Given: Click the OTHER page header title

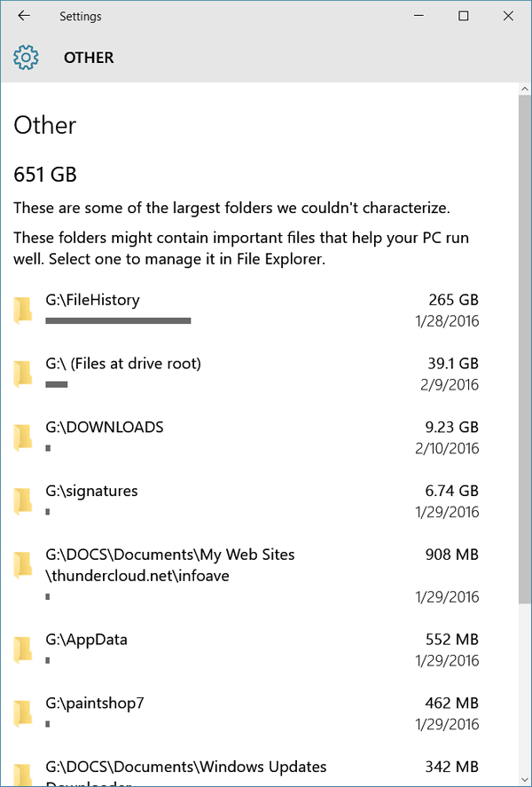Looking at the screenshot, I should pos(89,58).
